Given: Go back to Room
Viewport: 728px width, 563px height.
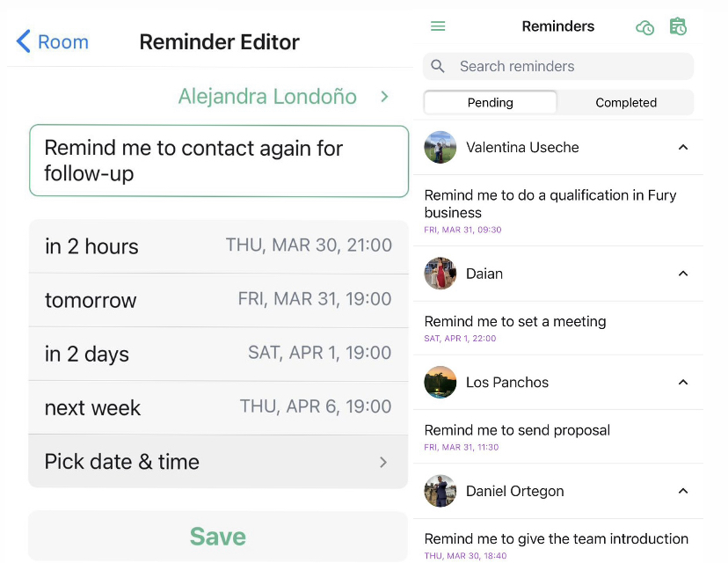Looking at the screenshot, I should [x=52, y=42].
